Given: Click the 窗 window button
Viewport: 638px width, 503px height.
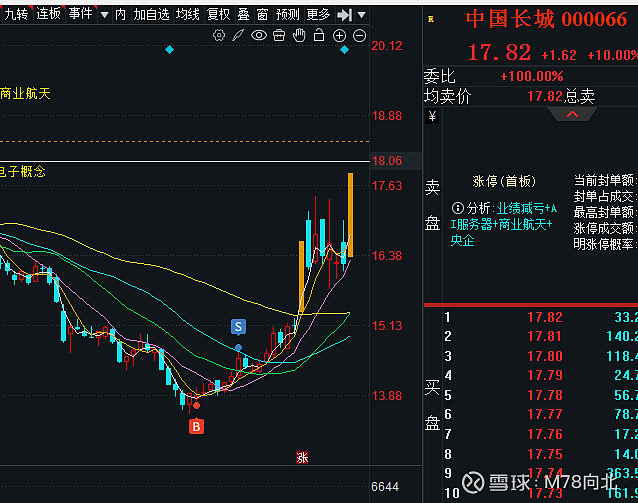Looking at the screenshot, I should [x=262, y=15].
